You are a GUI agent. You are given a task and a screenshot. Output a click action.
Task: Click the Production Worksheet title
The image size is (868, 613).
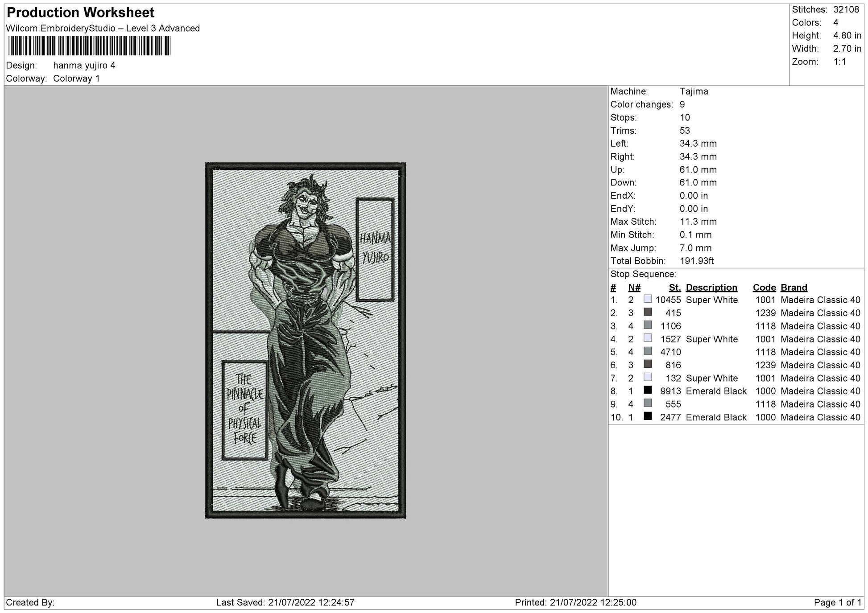(x=81, y=12)
